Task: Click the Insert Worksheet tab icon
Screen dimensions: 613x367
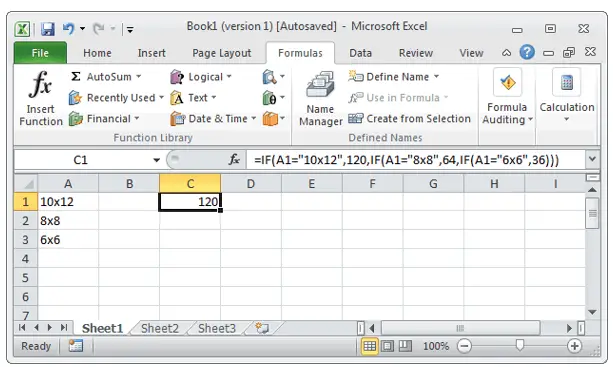Action: pos(262,328)
